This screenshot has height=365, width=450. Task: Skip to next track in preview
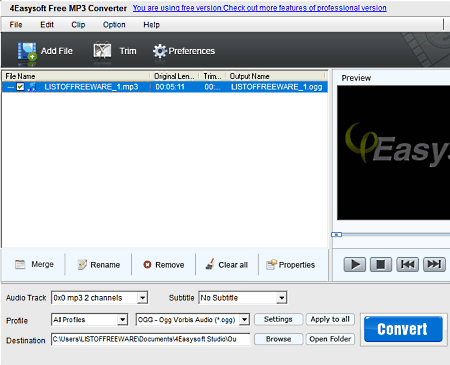click(434, 265)
